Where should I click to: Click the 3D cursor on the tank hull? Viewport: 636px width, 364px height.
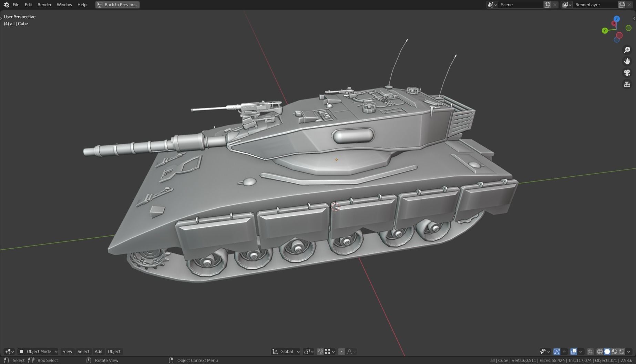(335, 207)
